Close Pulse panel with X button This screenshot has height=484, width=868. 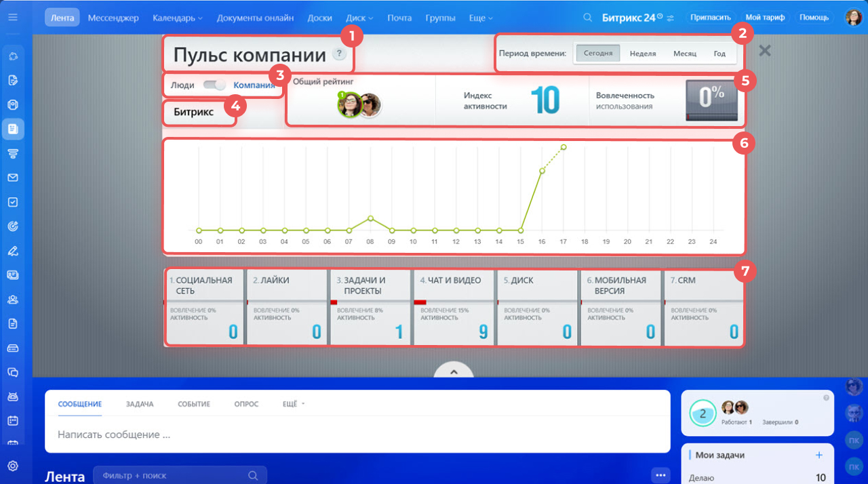[765, 51]
